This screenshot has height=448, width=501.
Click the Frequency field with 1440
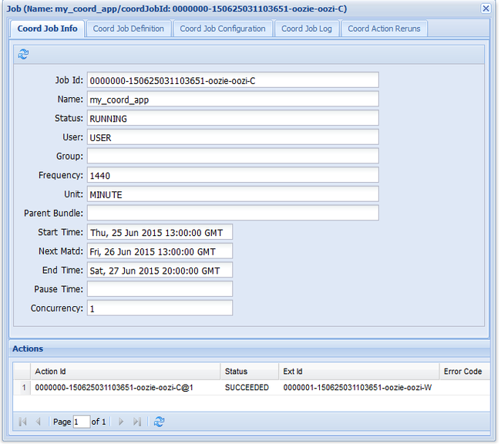(x=233, y=175)
